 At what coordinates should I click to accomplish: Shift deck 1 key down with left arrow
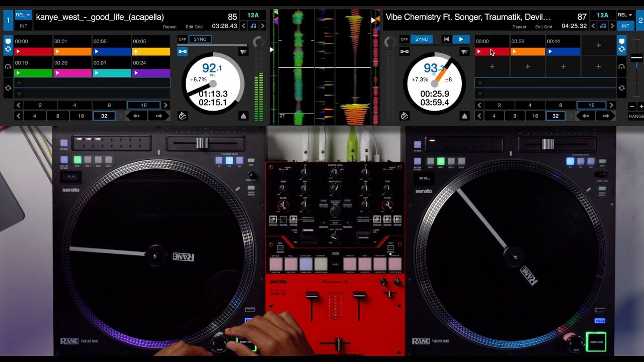point(244,26)
